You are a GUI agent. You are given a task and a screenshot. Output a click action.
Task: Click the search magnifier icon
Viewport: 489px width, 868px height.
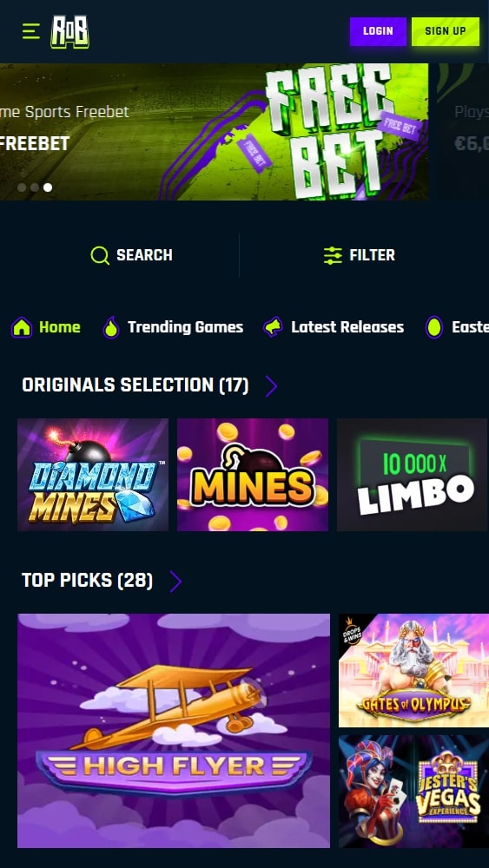coord(100,255)
